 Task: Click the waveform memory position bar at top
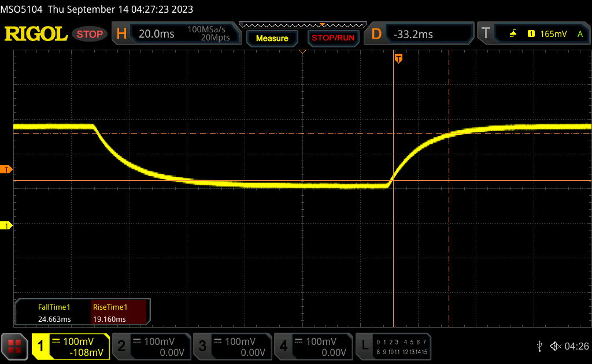tap(302, 25)
